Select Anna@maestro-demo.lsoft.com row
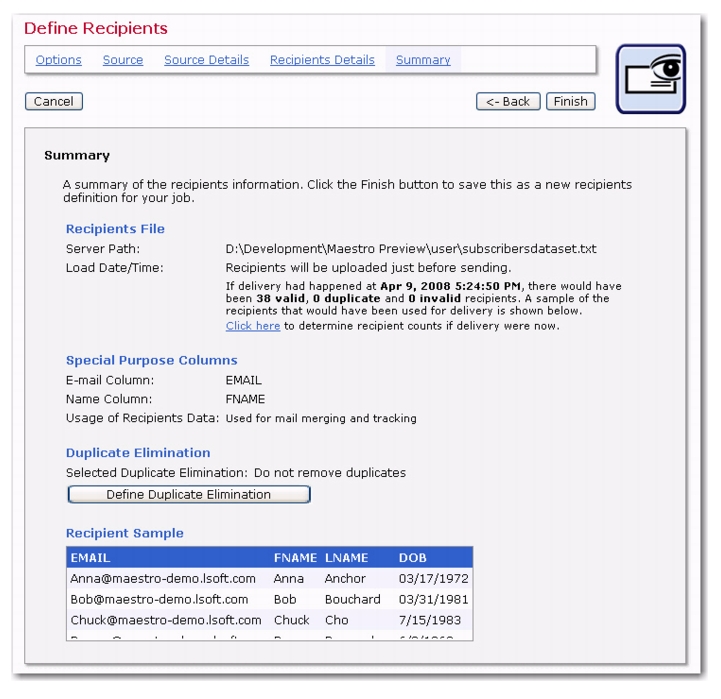Viewport: 721px width, 699px height. tap(163, 579)
